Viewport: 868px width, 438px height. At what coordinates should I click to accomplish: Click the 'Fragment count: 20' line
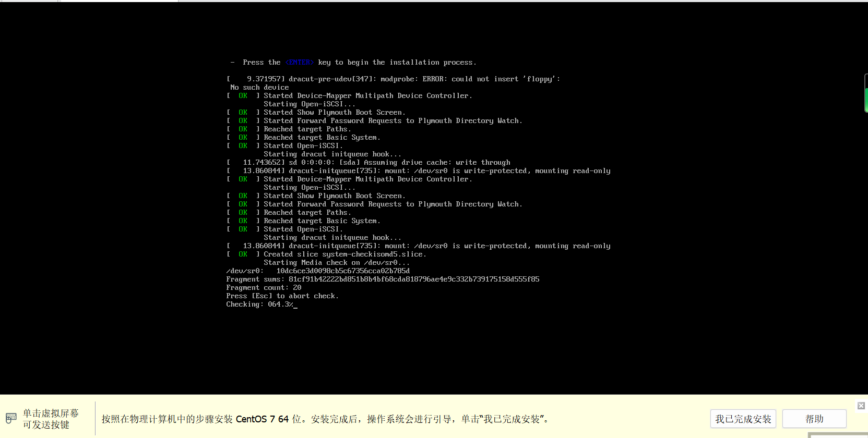(264, 287)
